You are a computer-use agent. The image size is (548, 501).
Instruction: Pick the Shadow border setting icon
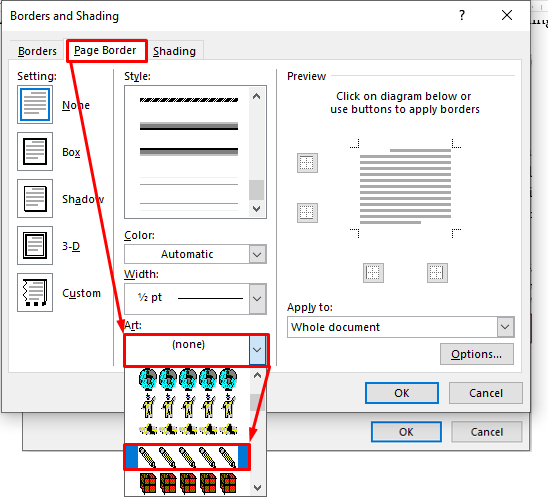click(35, 198)
